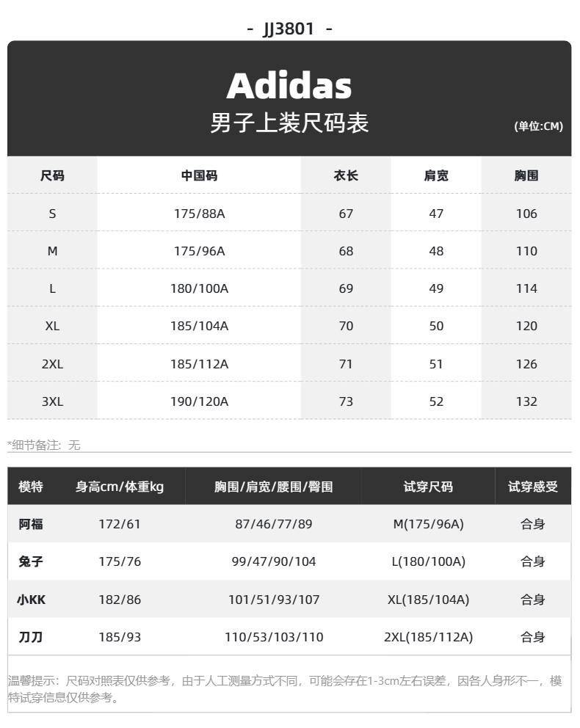This screenshot has width=580, height=728.
Task: Click the 2XL(185/112A) try-on size cell
Action: (x=428, y=637)
